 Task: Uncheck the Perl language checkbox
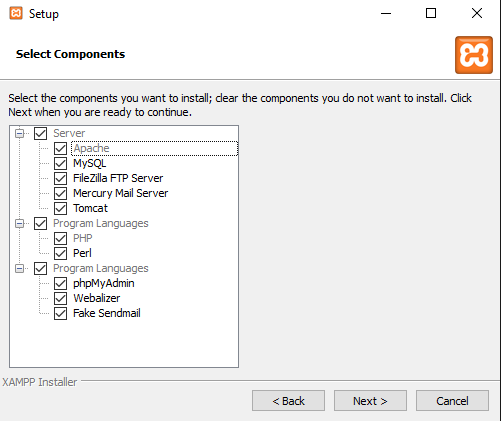coord(60,253)
